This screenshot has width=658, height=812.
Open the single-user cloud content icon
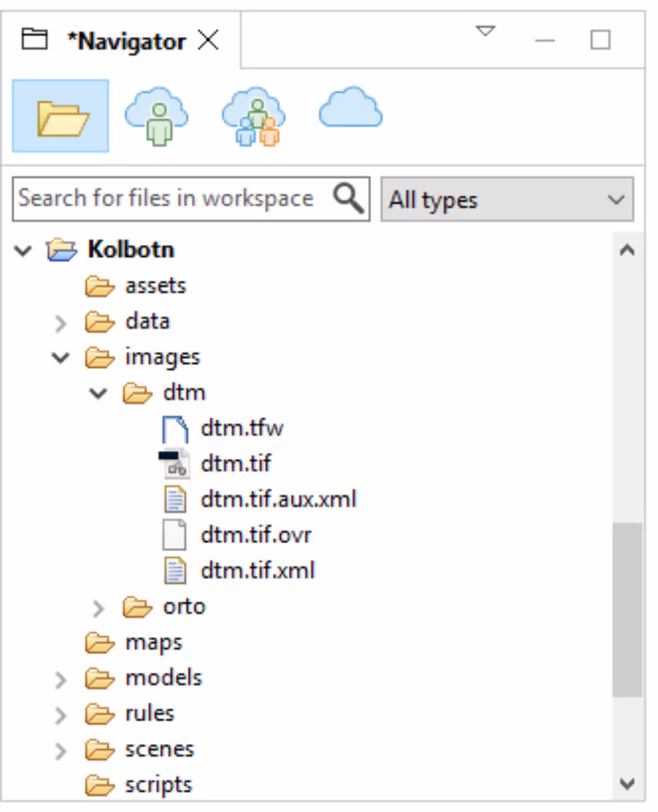pyautogui.click(x=156, y=116)
